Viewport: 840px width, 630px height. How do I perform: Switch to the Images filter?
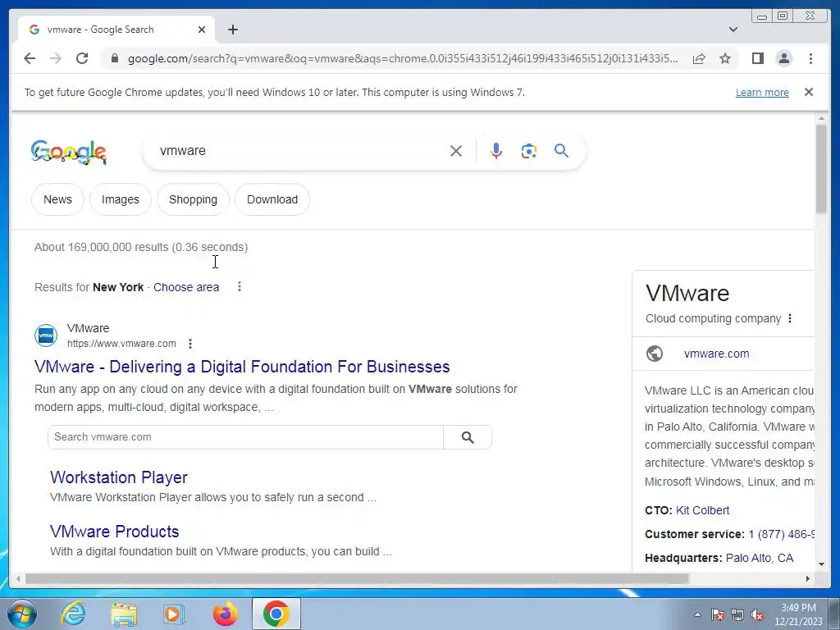coord(120,199)
